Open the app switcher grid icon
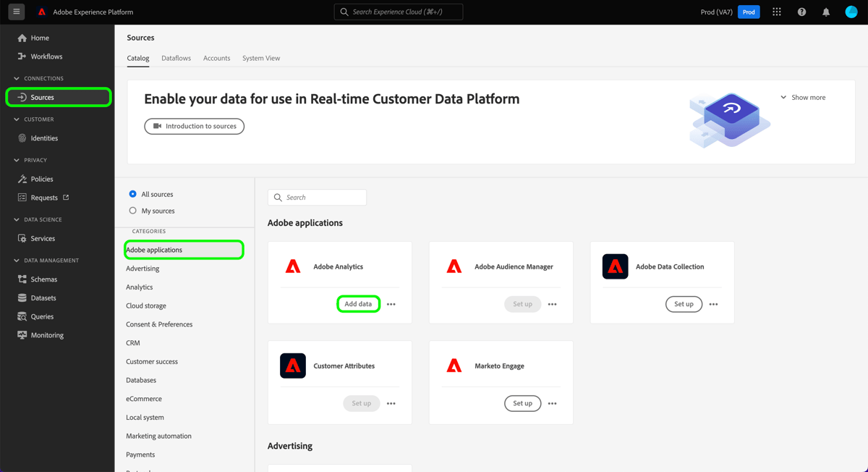The image size is (868, 472). (777, 12)
